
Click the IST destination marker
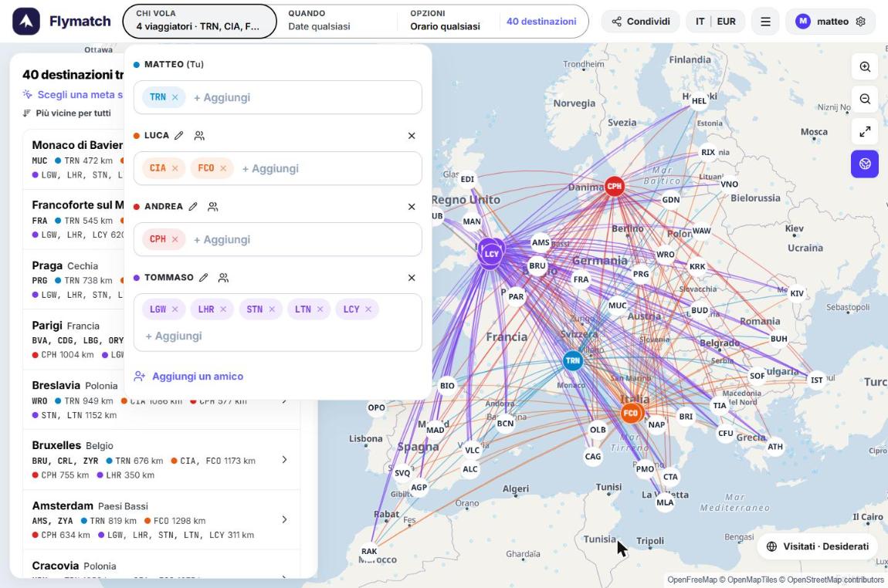(816, 380)
